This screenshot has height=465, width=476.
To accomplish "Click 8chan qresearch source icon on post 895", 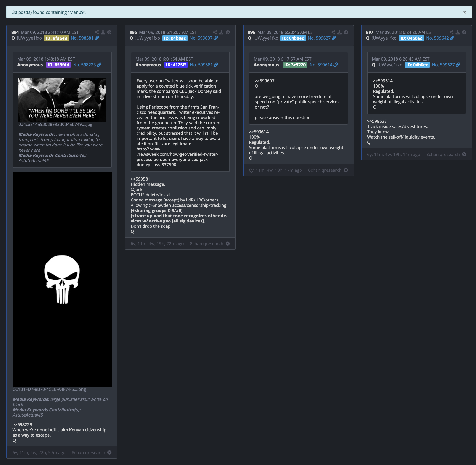I will (x=227, y=243).
